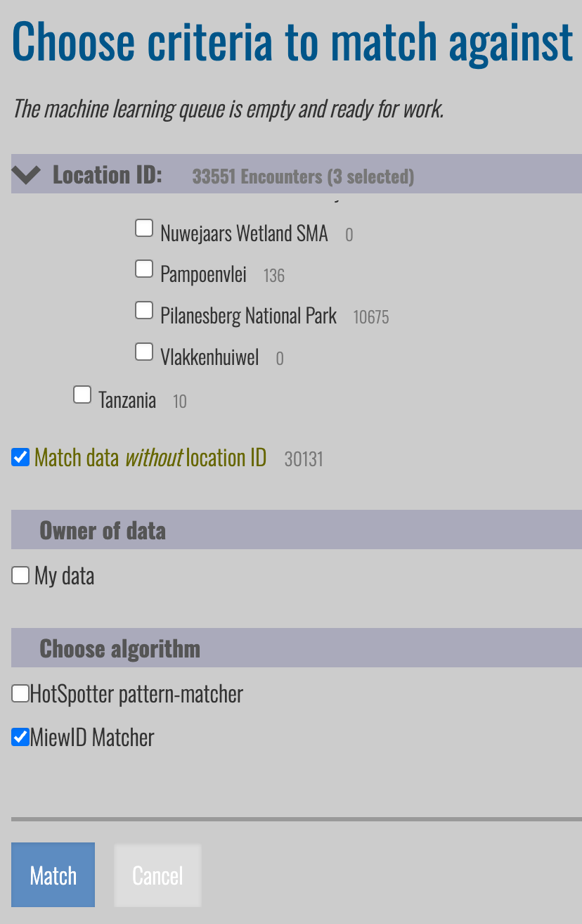This screenshot has height=924, width=582.
Task: Enable the My data checkbox
Action: click(20, 576)
